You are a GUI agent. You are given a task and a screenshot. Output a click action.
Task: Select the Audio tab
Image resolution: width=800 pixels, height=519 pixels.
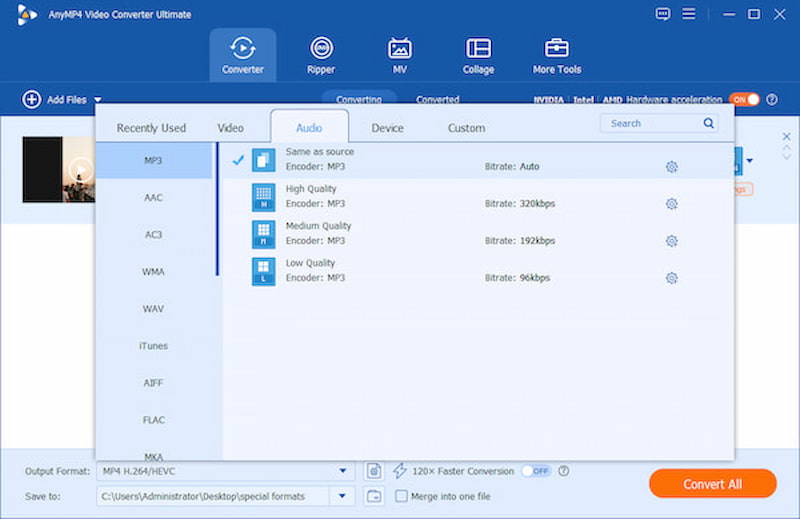point(309,128)
